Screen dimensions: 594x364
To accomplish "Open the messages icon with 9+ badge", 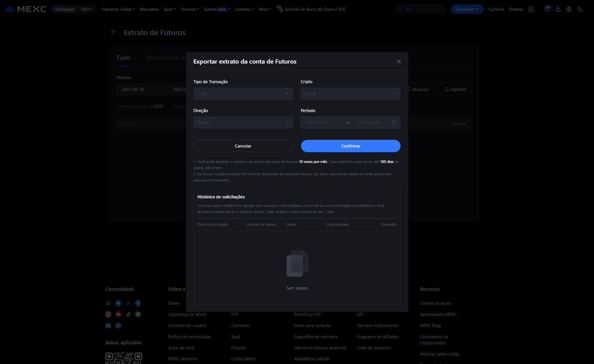I will pos(547,9).
